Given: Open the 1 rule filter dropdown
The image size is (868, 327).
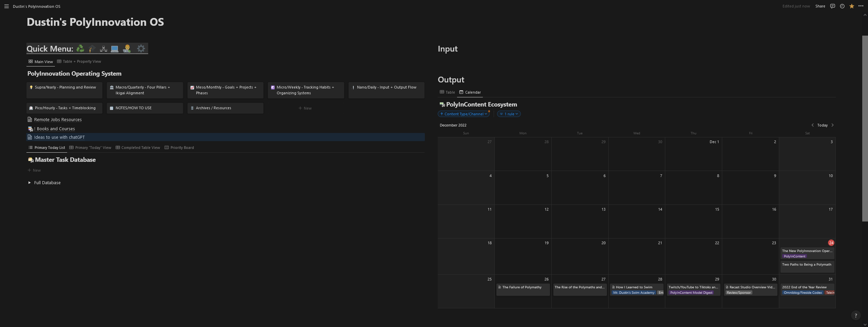Looking at the screenshot, I should [x=509, y=114].
